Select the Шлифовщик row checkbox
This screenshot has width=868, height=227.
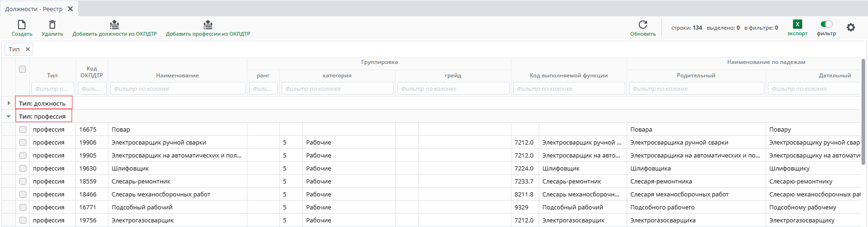(23, 169)
